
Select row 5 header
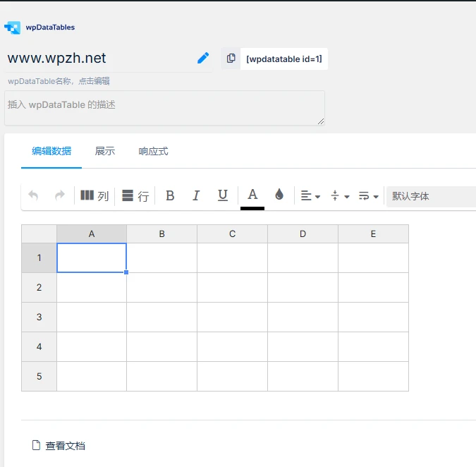(x=39, y=376)
